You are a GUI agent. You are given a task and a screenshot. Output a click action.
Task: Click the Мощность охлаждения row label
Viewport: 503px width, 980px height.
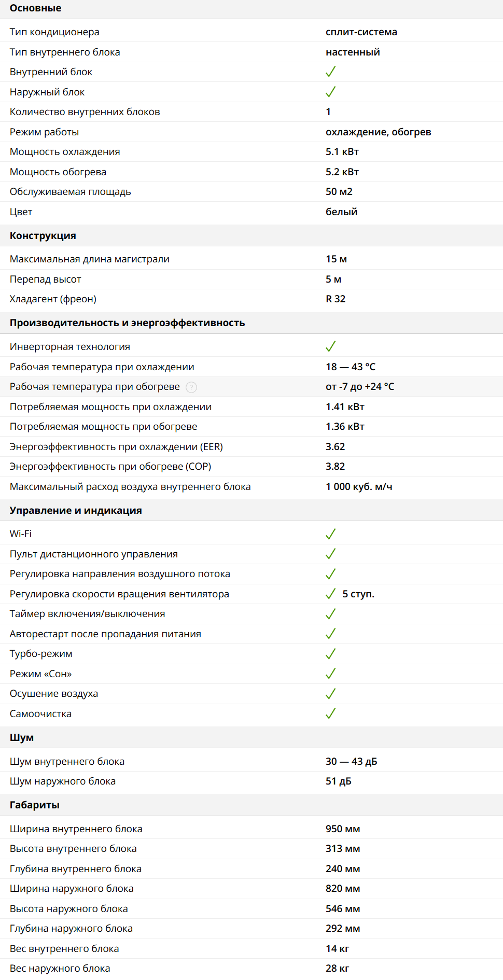(x=65, y=152)
